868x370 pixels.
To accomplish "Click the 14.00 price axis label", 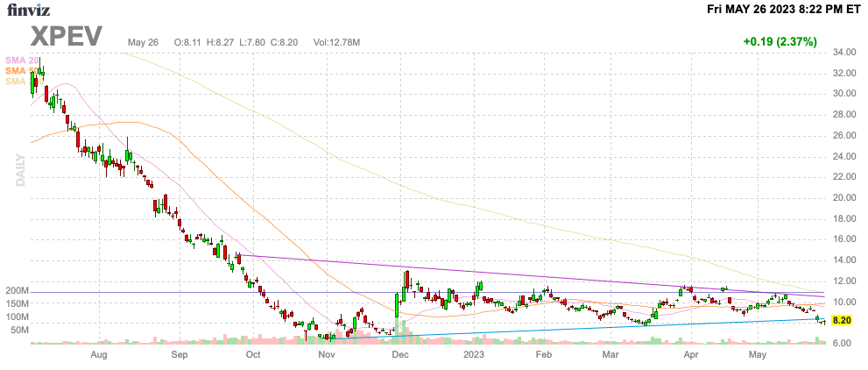I will [843, 261].
